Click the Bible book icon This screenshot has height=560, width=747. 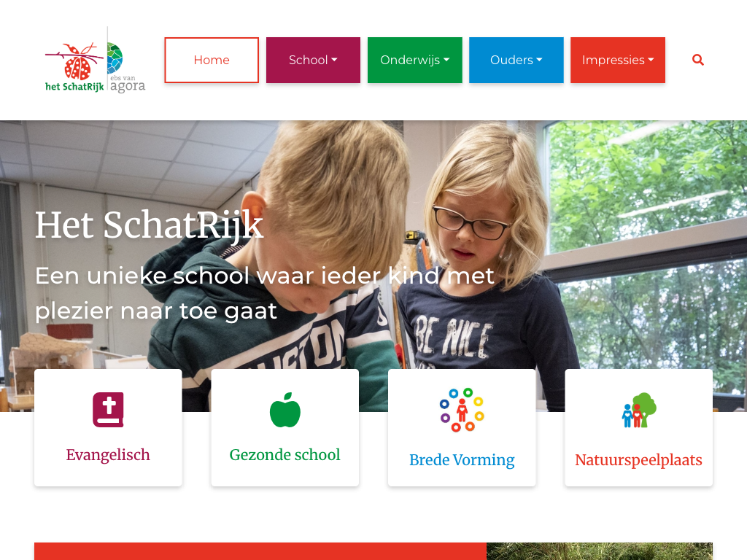pos(108,410)
